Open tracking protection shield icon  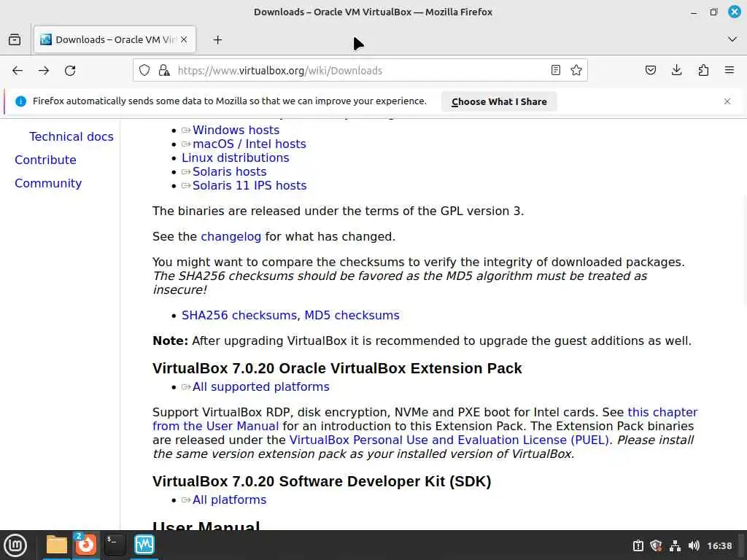(x=144, y=71)
